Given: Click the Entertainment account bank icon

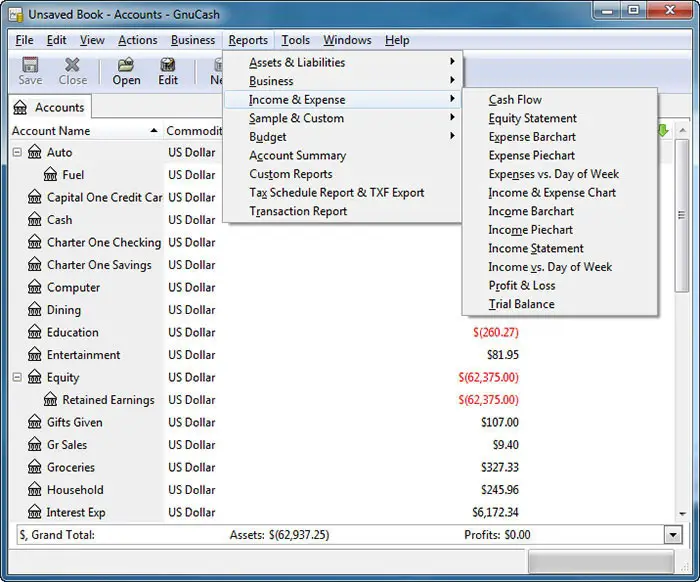Looking at the screenshot, I should pyautogui.click(x=35, y=354).
